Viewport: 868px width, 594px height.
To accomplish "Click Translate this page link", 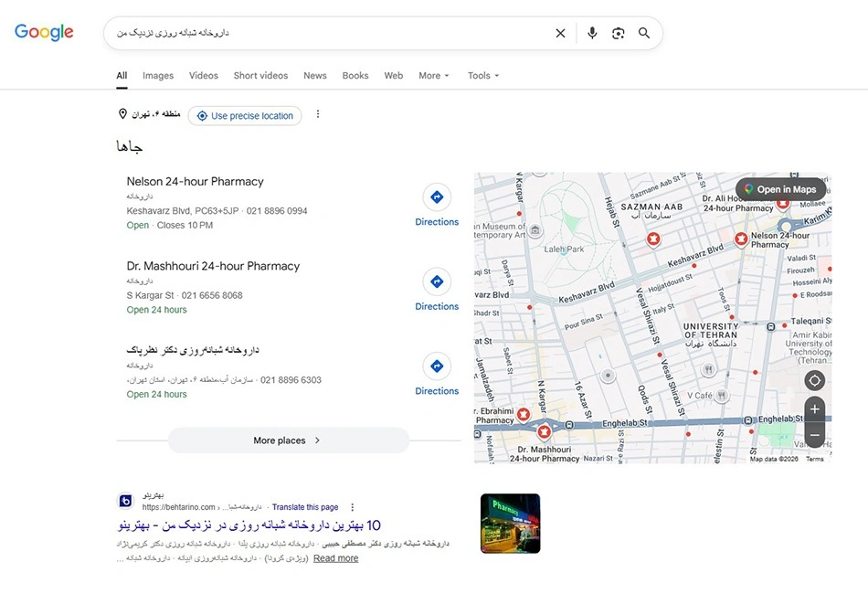I will click(305, 507).
